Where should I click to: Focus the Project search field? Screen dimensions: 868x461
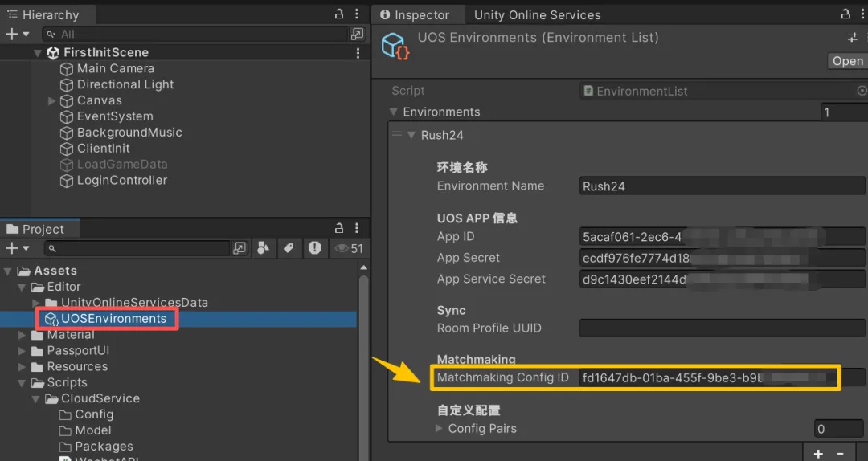pyautogui.click(x=136, y=248)
